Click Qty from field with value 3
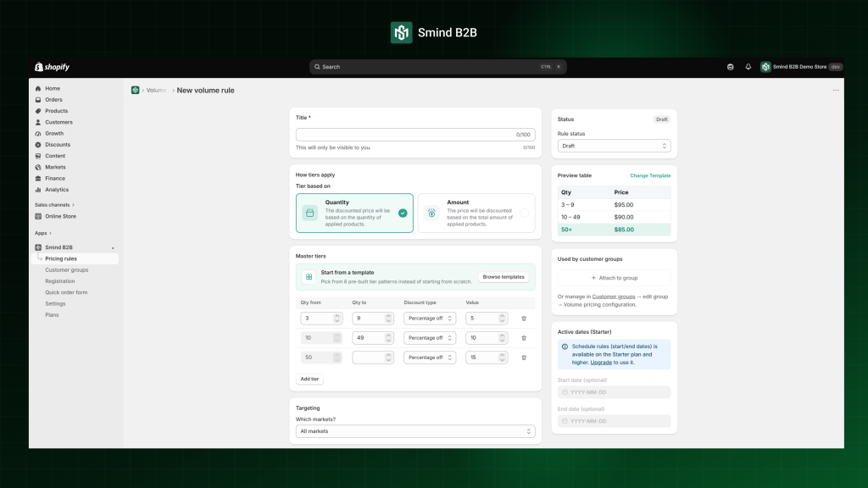The image size is (868, 488). click(321, 319)
